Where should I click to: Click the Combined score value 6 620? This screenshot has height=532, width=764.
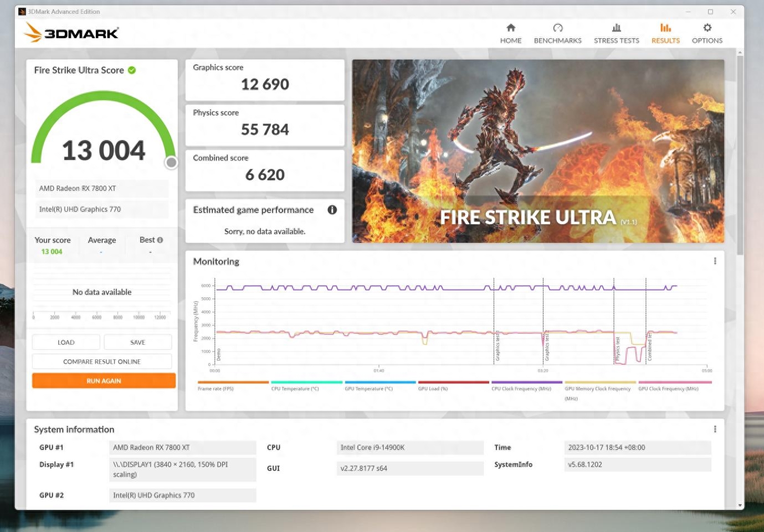[265, 175]
